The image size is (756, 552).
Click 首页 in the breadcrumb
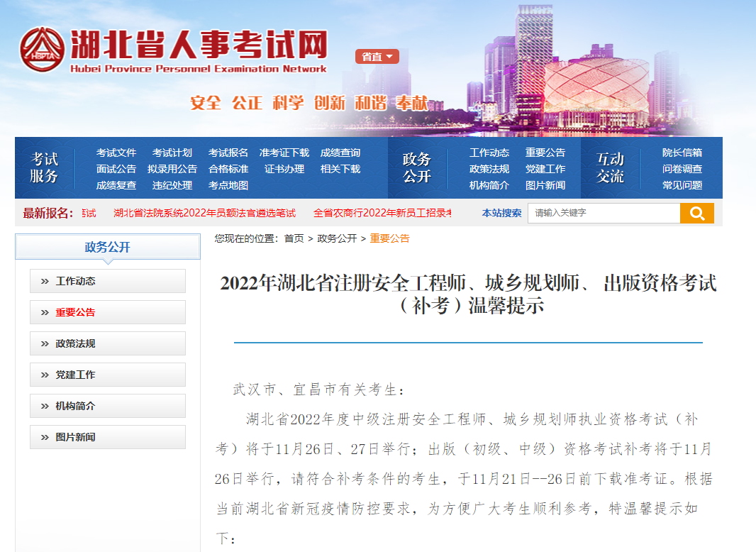294,238
